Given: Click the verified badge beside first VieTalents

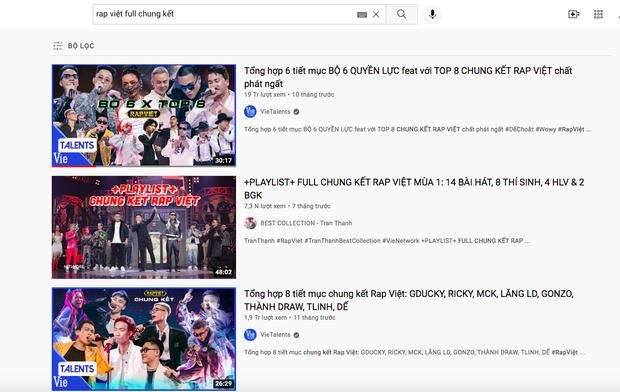Looking at the screenshot, I should [x=296, y=112].
